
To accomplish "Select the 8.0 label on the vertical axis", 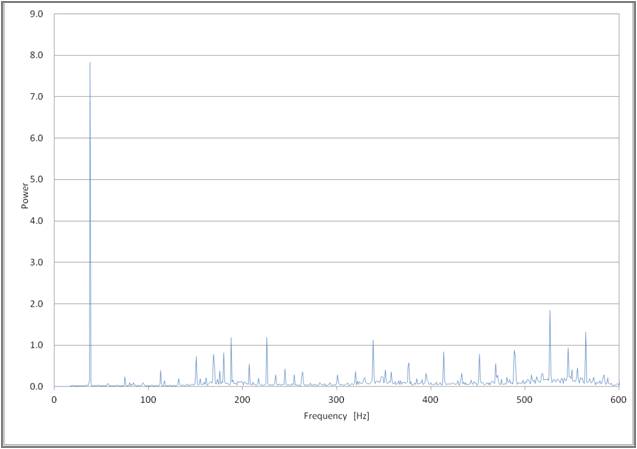I will [36, 56].
